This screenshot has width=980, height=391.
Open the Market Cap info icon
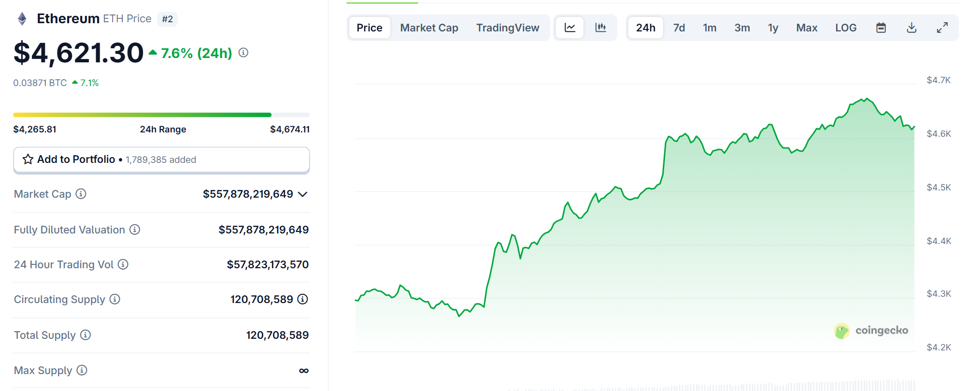[81, 194]
